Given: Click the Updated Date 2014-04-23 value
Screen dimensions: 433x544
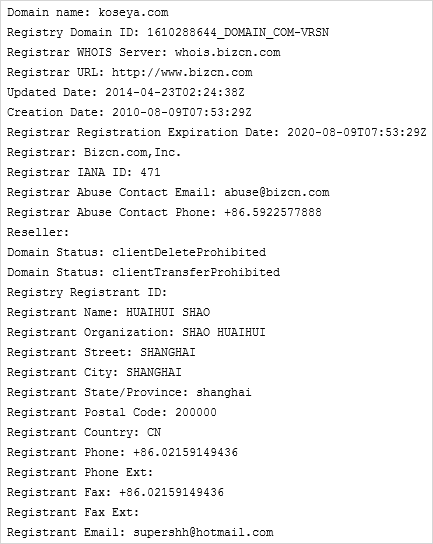Looking at the screenshot, I should pyautogui.click(x=175, y=93).
